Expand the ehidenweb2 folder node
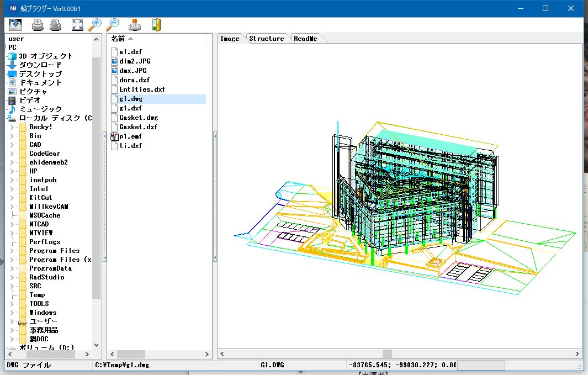 point(12,162)
